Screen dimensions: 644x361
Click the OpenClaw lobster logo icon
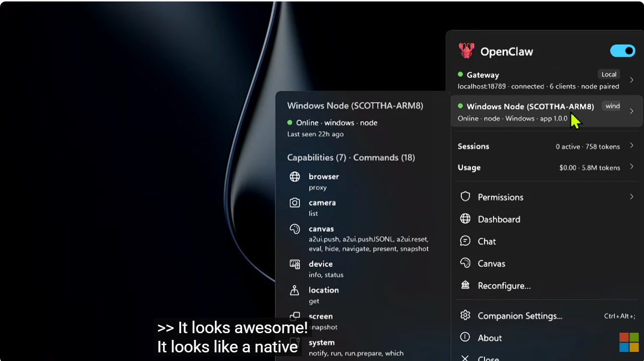466,51
